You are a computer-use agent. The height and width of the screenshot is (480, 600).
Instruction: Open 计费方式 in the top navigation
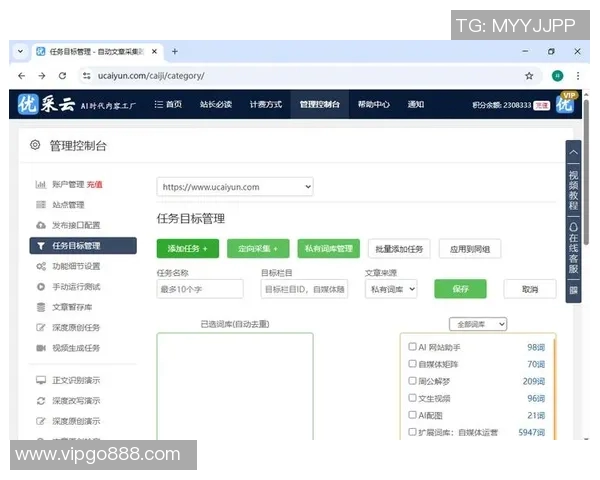(x=266, y=104)
